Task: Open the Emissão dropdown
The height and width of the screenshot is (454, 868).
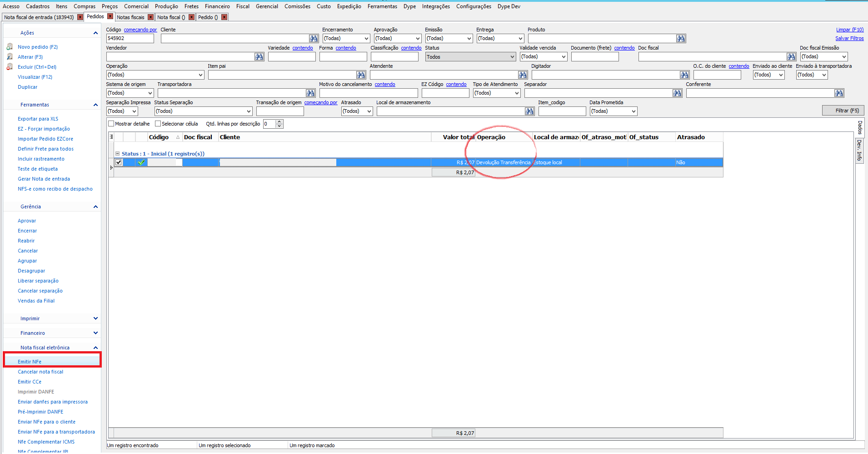Action: (469, 39)
